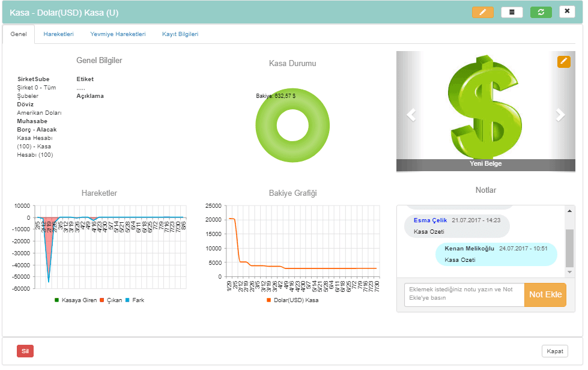Click the Notlar panel scrollbar up arrow
The width and height of the screenshot is (588, 370).
570,210
